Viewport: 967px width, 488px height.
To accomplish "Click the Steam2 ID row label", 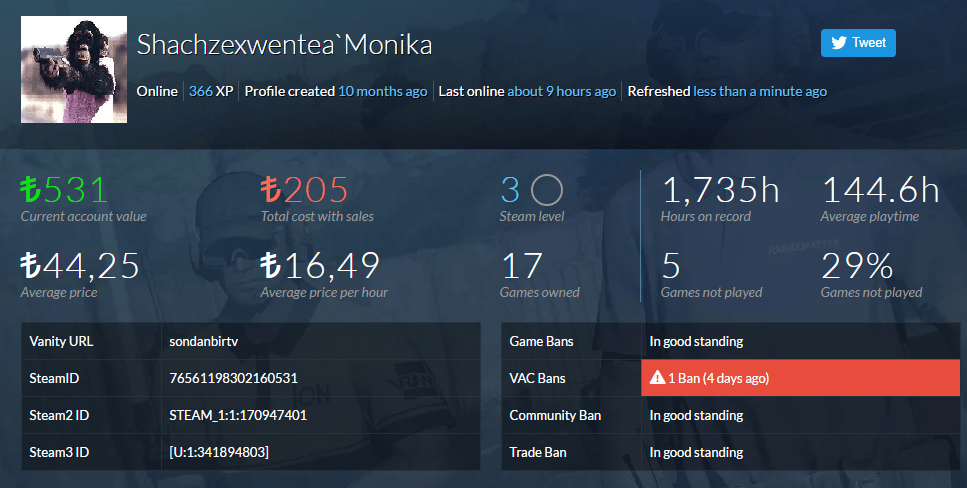I will point(59,415).
